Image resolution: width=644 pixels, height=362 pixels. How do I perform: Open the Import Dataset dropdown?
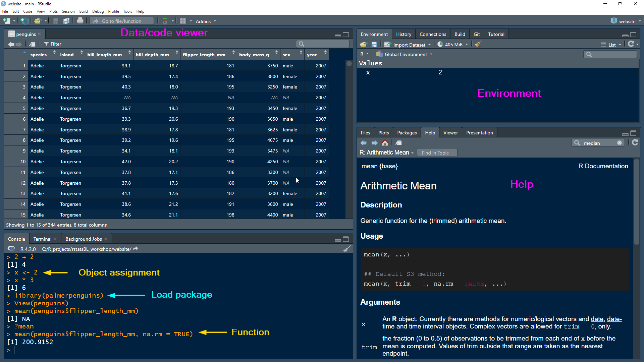click(x=409, y=45)
